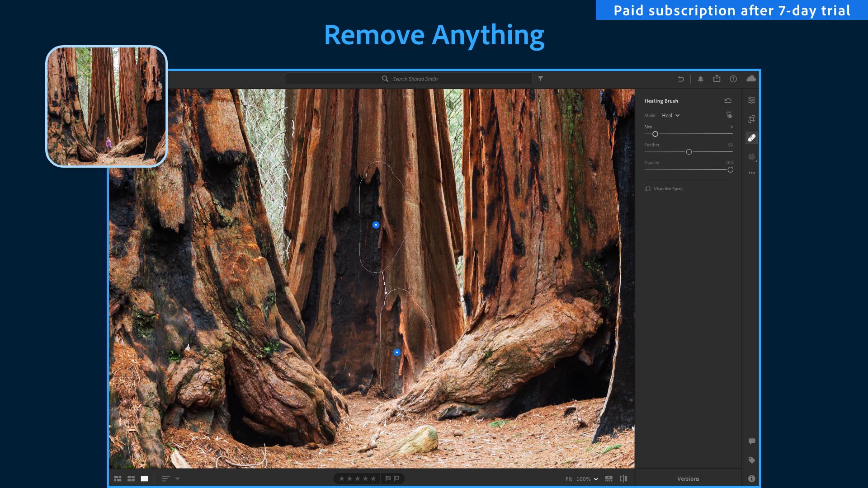Click the Fit zoom option
Viewport: 868px width, 488px height.
568,479
